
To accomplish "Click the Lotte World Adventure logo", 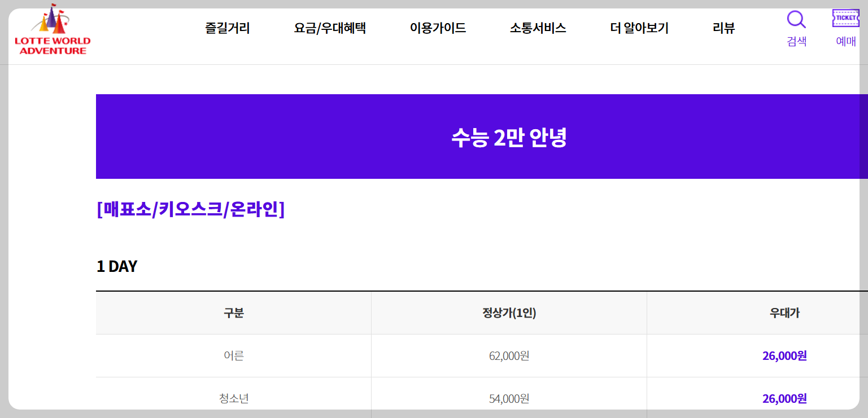I will click(x=52, y=30).
